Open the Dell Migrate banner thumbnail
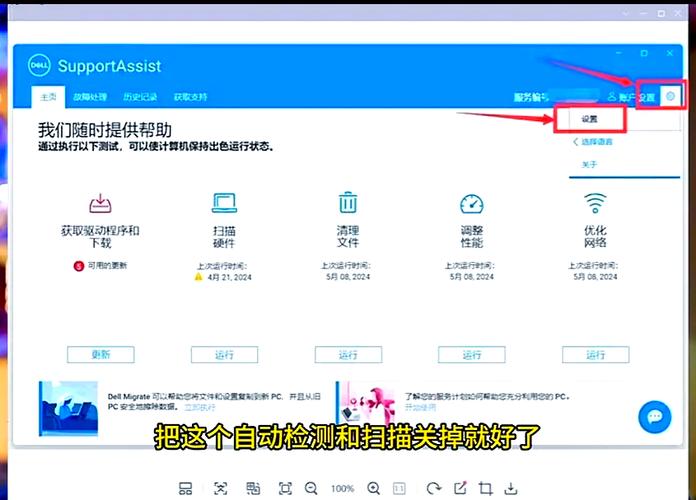696x500 pixels. [x=68, y=408]
